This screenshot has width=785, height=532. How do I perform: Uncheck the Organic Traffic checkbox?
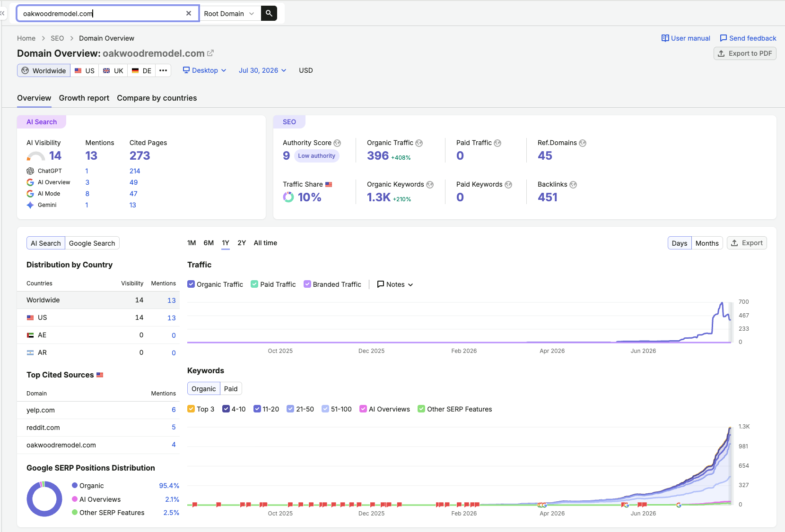tap(191, 284)
